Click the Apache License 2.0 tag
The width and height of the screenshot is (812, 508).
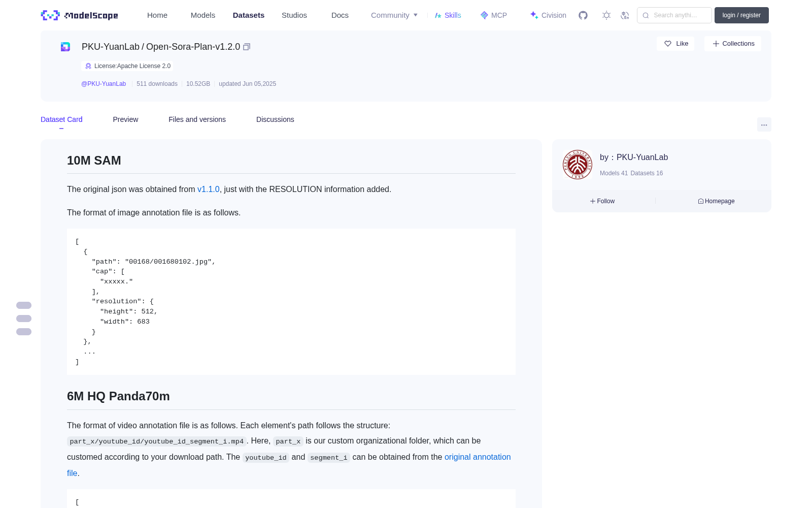click(127, 66)
